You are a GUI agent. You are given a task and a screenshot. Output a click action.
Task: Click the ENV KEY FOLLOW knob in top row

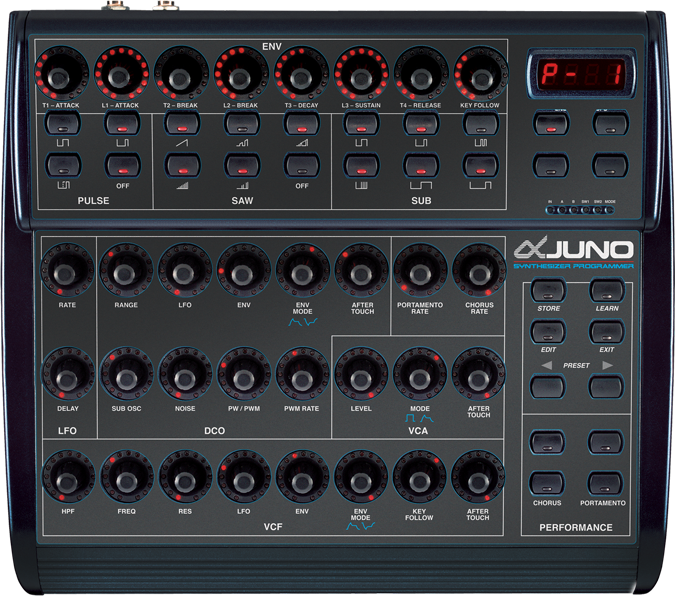(480, 74)
